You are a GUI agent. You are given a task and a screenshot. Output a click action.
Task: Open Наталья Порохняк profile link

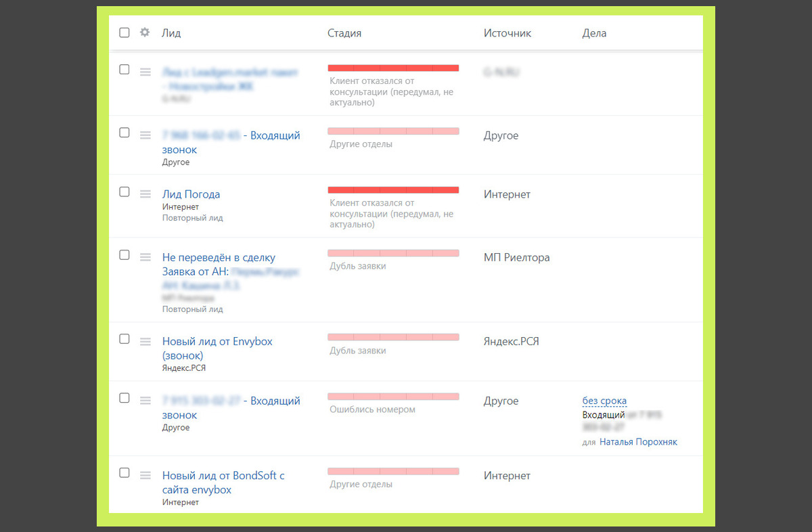click(638, 442)
